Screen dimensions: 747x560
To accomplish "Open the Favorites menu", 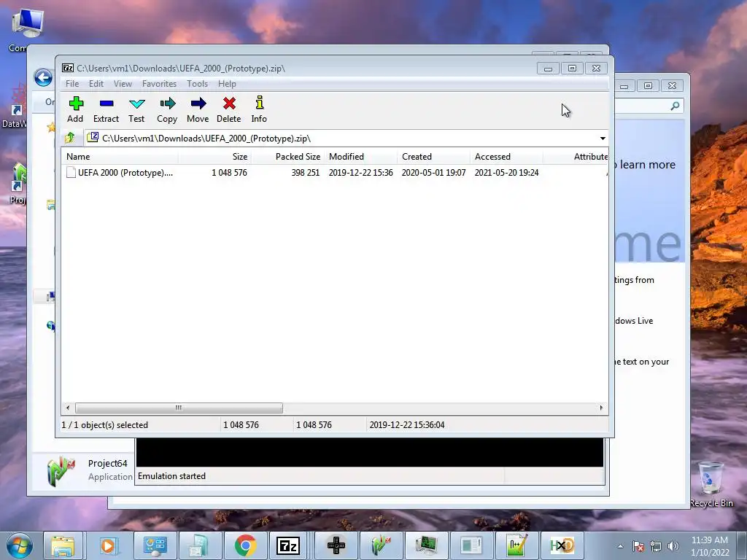I will point(159,84).
